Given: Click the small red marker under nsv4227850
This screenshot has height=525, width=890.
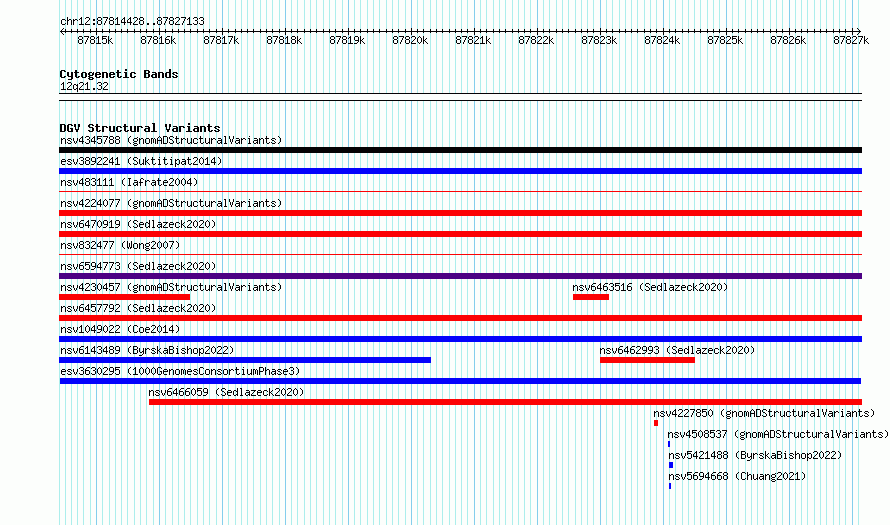Looking at the screenshot, I should pos(656,423).
